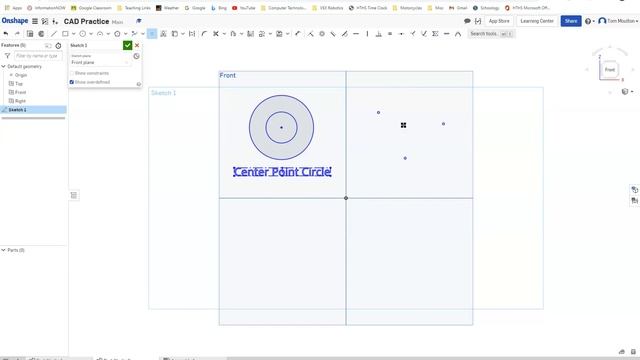Click the origin point at plane center

(346, 198)
